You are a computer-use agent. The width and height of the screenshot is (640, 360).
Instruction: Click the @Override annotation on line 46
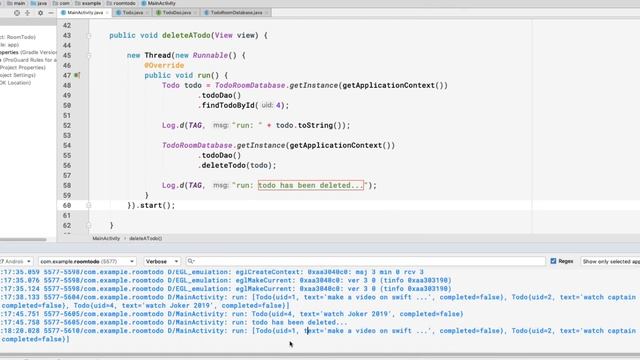point(164,65)
